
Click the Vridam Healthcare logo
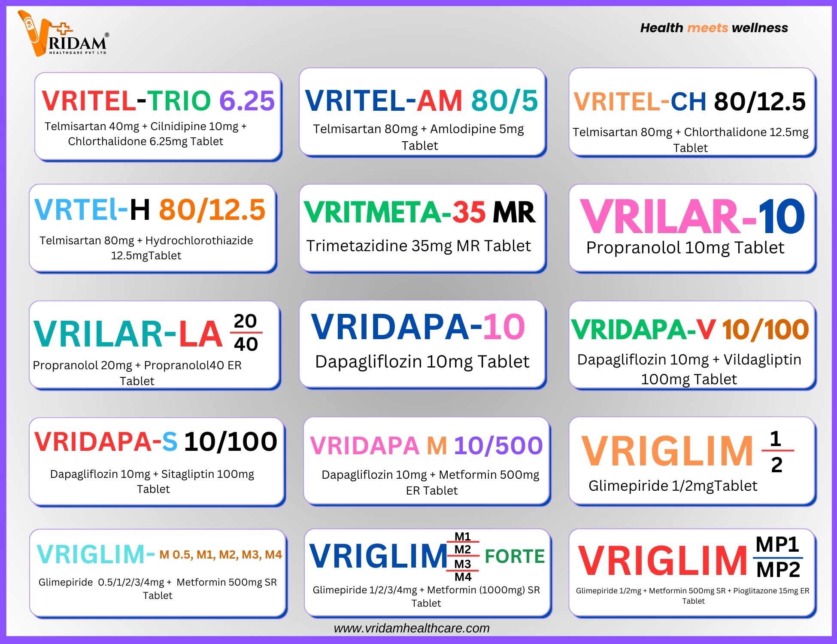63,33
